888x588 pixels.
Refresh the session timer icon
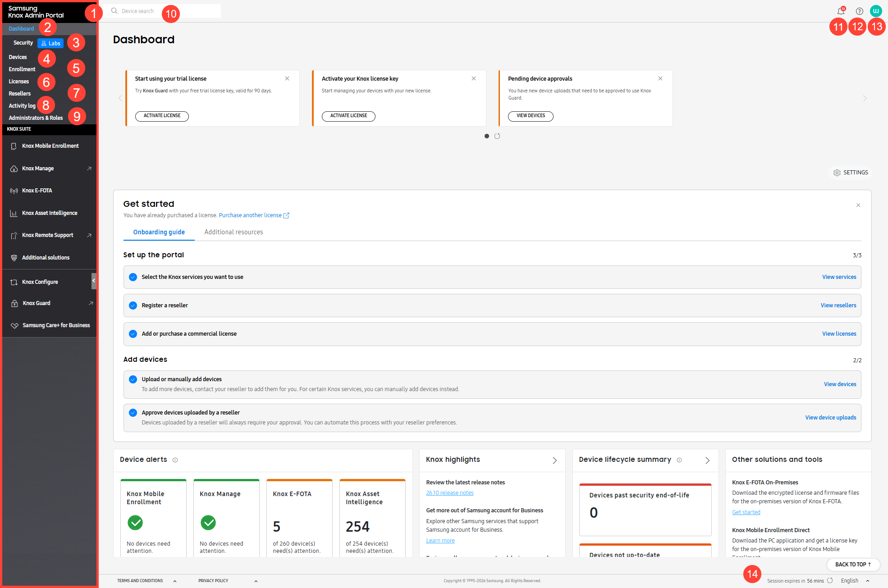click(x=830, y=580)
